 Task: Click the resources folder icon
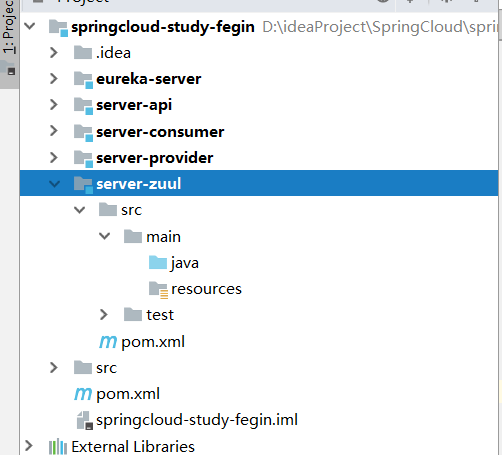point(158,290)
